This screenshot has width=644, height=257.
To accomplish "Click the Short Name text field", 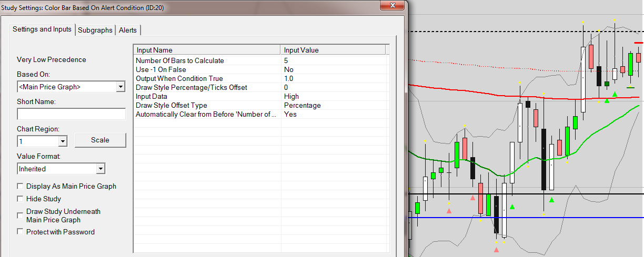I will point(71,114).
